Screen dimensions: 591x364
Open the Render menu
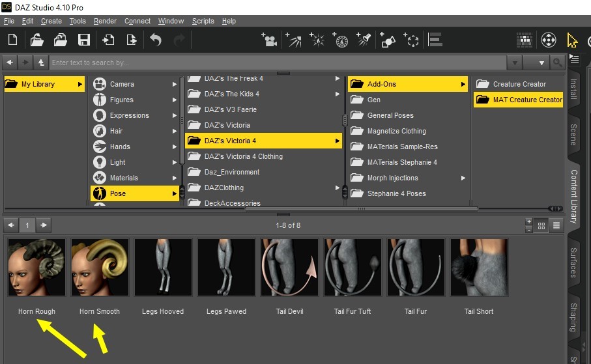[x=105, y=21]
